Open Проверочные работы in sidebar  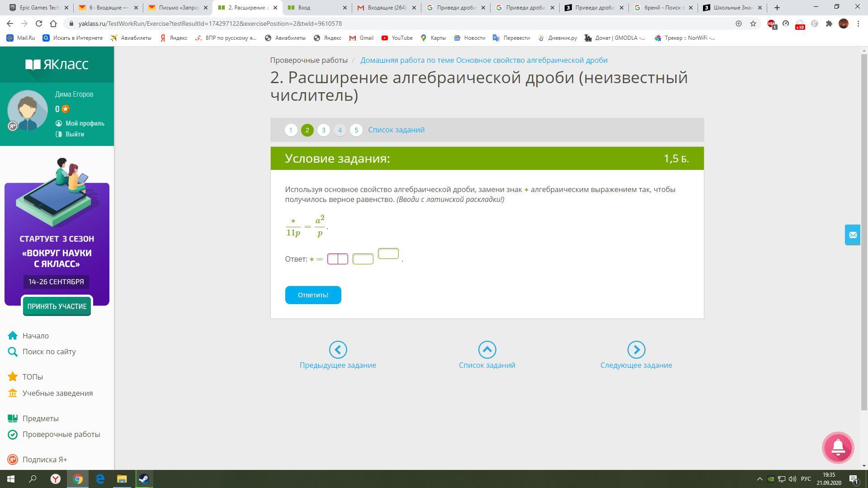pyautogui.click(x=61, y=434)
